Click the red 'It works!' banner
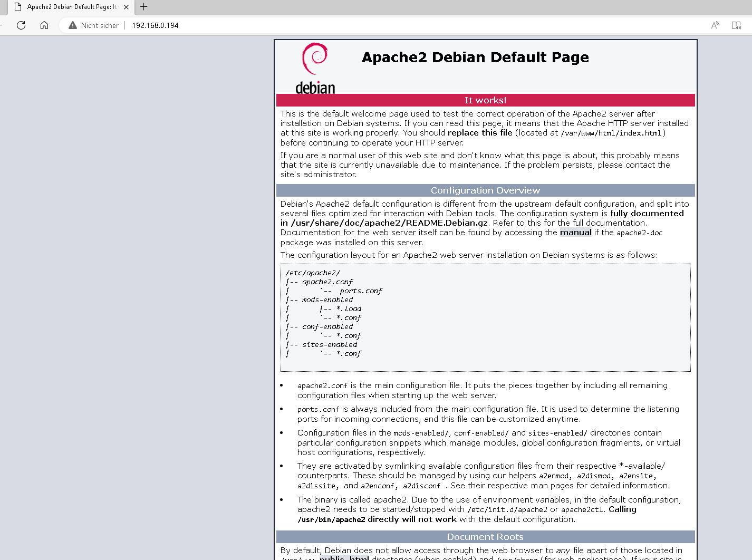The image size is (752, 560). (x=485, y=100)
